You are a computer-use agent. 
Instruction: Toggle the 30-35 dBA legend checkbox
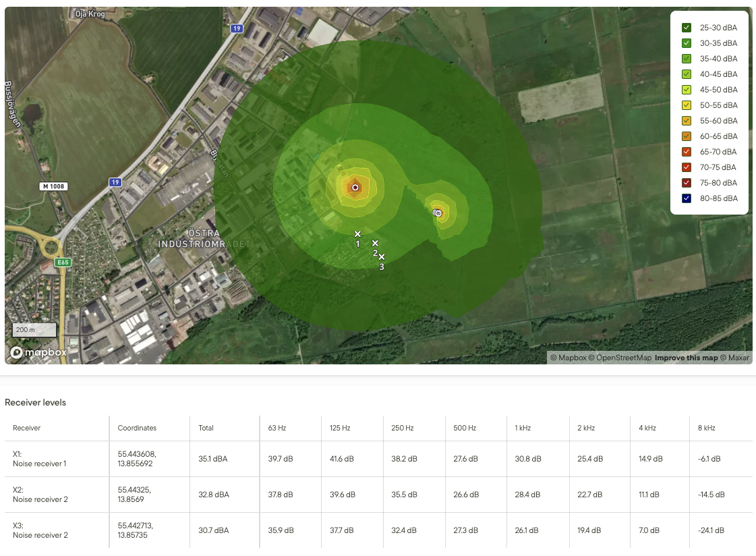(687, 43)
